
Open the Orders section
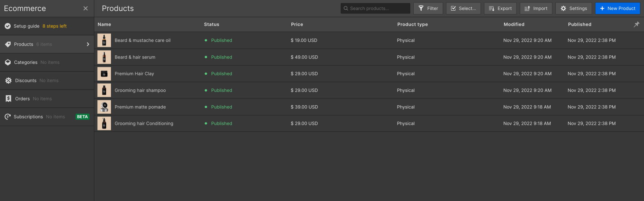(x=23, y=99)
